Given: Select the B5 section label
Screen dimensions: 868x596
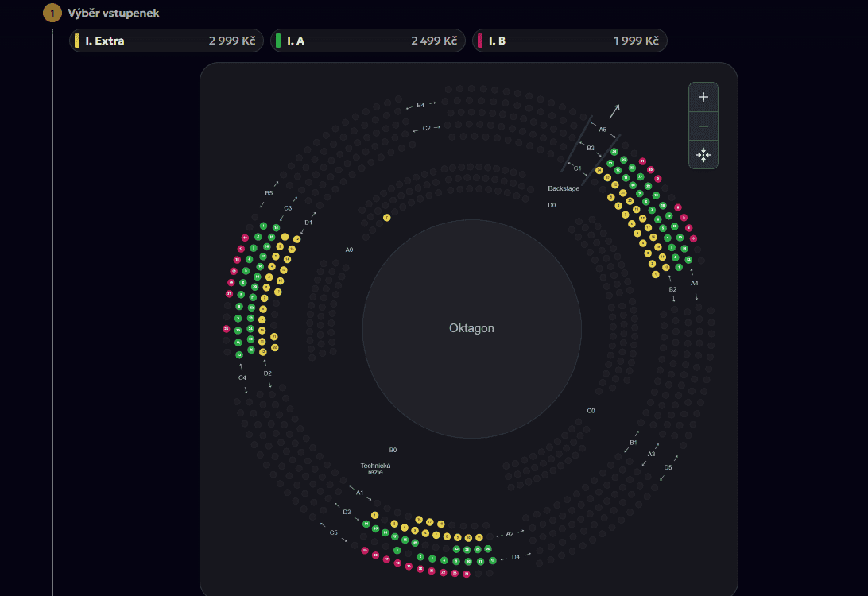Looking at the screenshot, I should point(269,193).
